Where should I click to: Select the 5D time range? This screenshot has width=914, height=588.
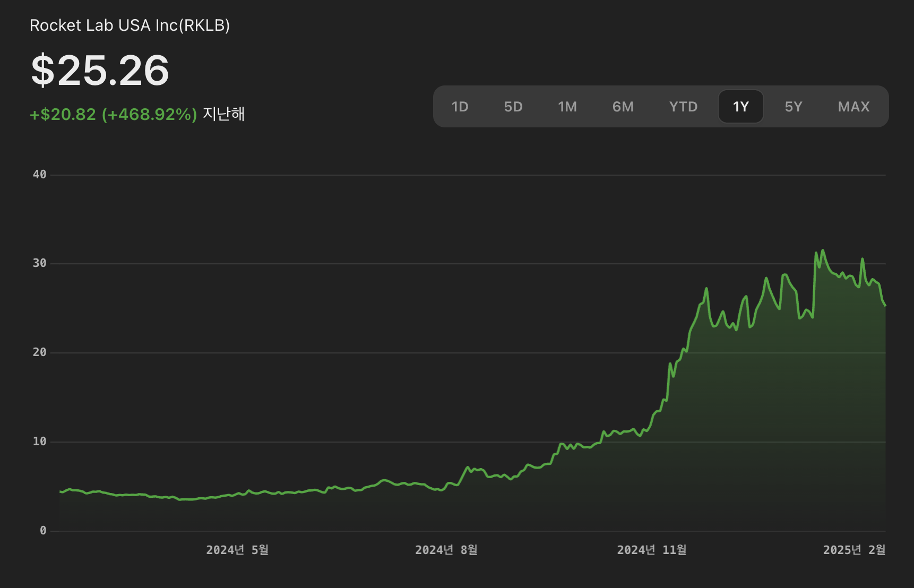pos(513,107)
